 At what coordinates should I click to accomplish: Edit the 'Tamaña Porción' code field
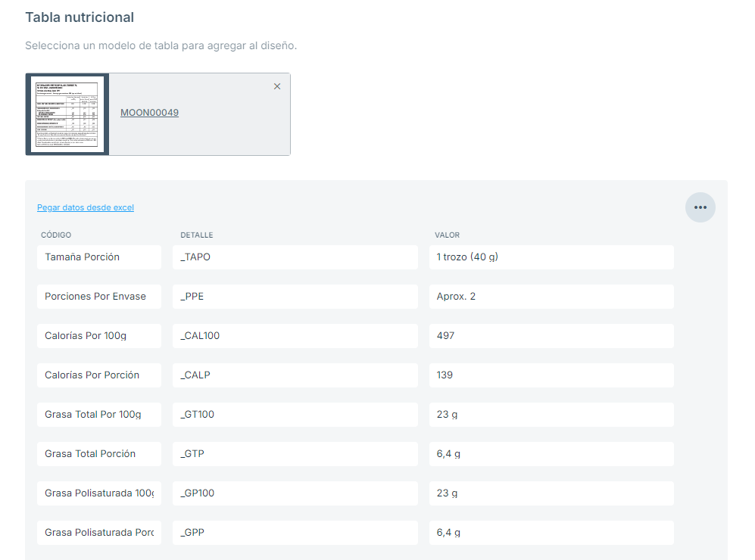point(98,257)
